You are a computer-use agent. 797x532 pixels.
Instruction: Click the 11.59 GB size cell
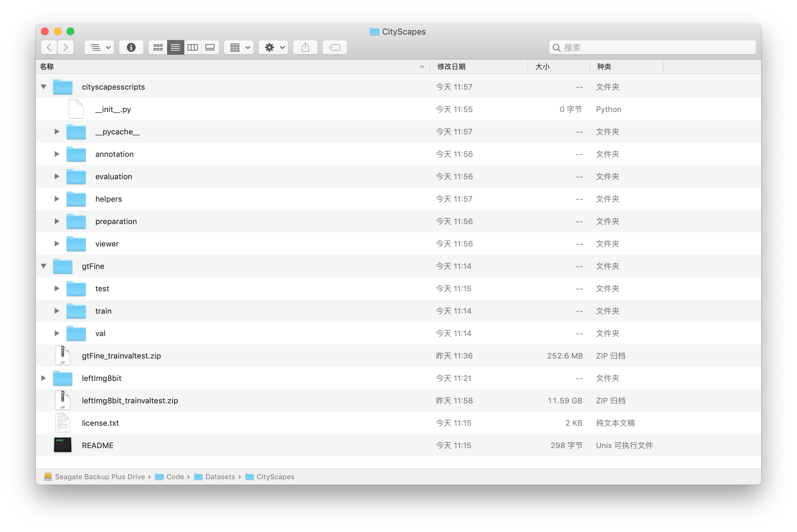(x=565, y=400)
